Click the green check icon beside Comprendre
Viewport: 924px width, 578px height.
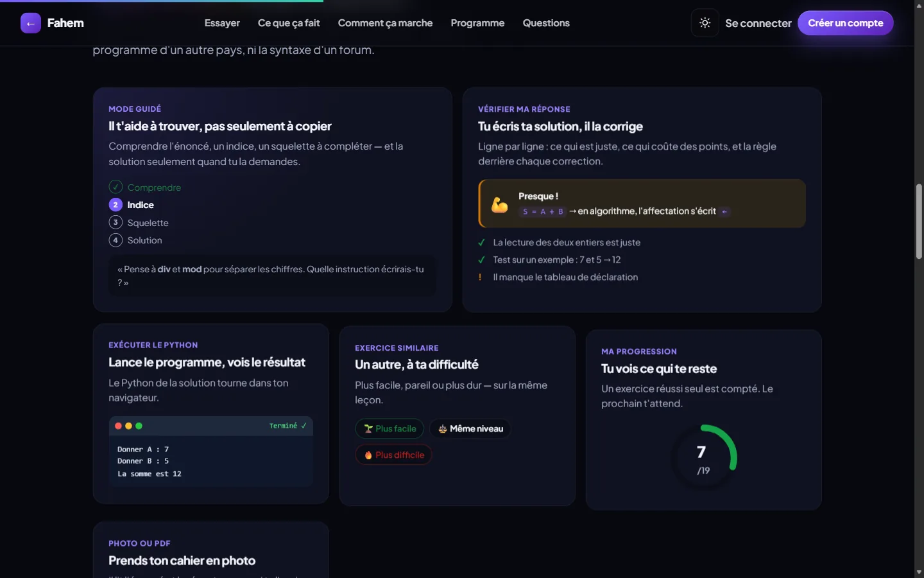tap(116, 187)
